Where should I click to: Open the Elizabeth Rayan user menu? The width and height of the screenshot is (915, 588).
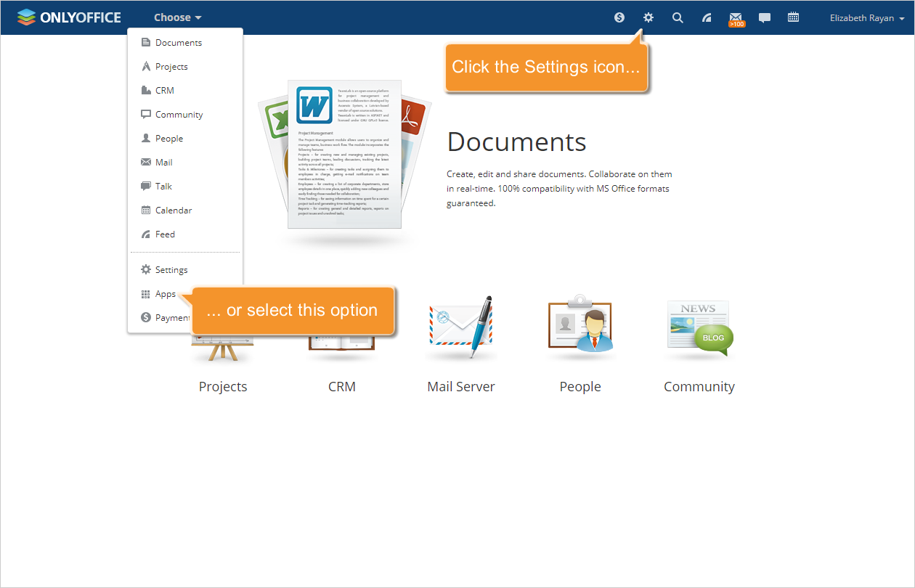(x=866, y=18)
